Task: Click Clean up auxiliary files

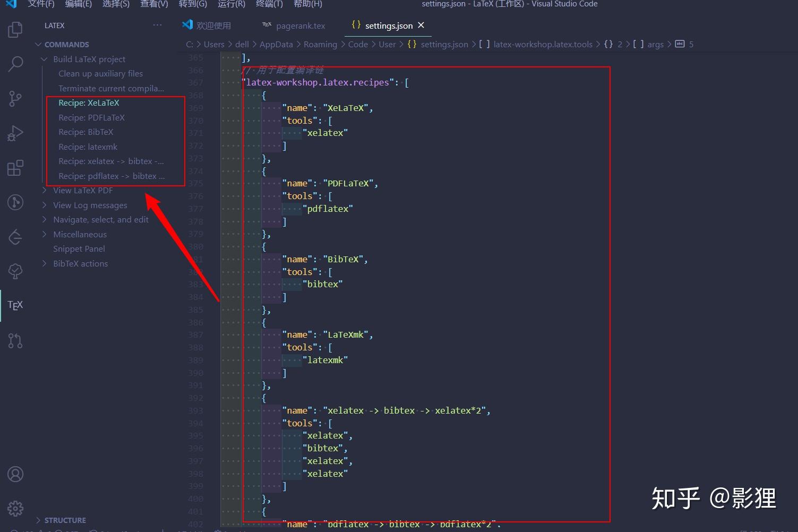Action: pos(100,73)
